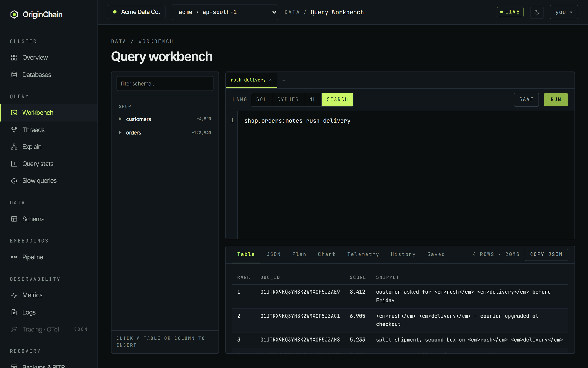Click the Threads branch icon
Image resolution: width=588 pixels, height=368 pixels.
14,130
